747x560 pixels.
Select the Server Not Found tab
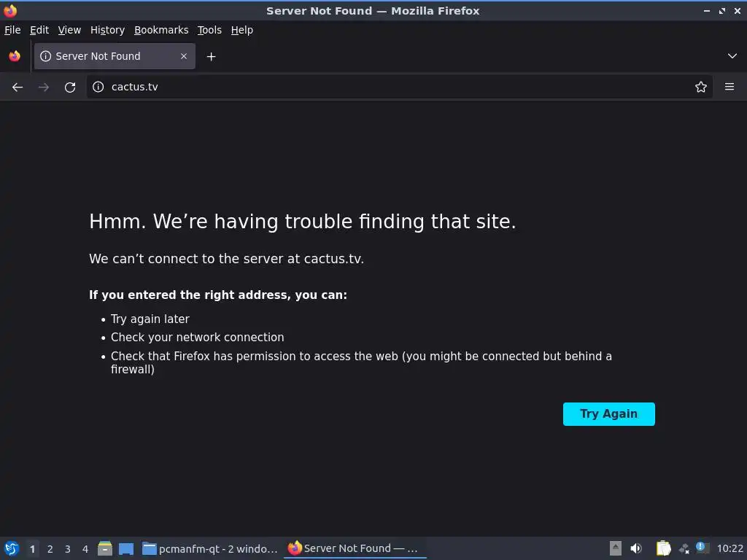click(x=115, y=56)
